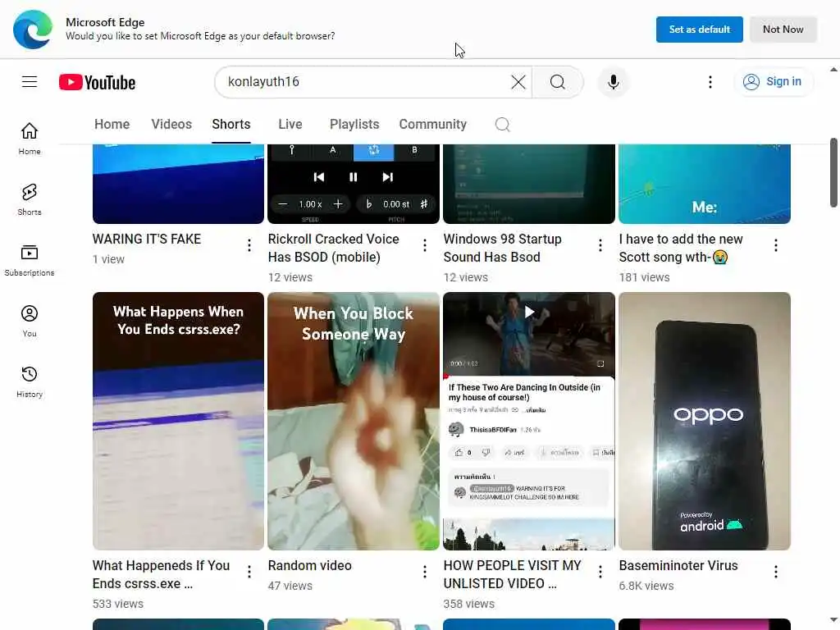The width and height of the screenshot is (840, 630).
Task: Open the WARING IT'S FAKE title link
Action: click(x=146, y=239)
